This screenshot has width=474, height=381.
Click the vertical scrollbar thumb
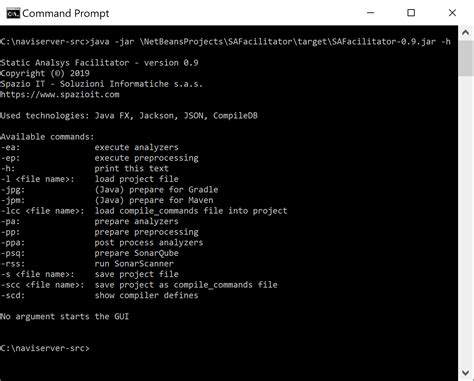coord(466,58)
